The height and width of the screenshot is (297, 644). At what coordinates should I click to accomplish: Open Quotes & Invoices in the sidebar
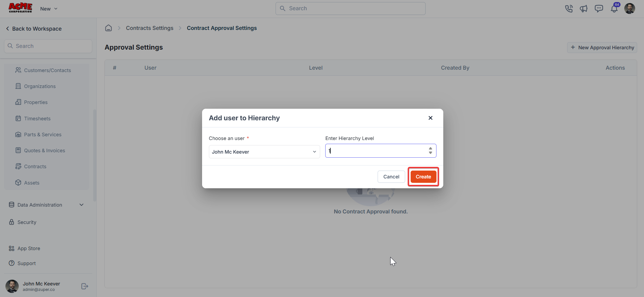pos(44,151)
